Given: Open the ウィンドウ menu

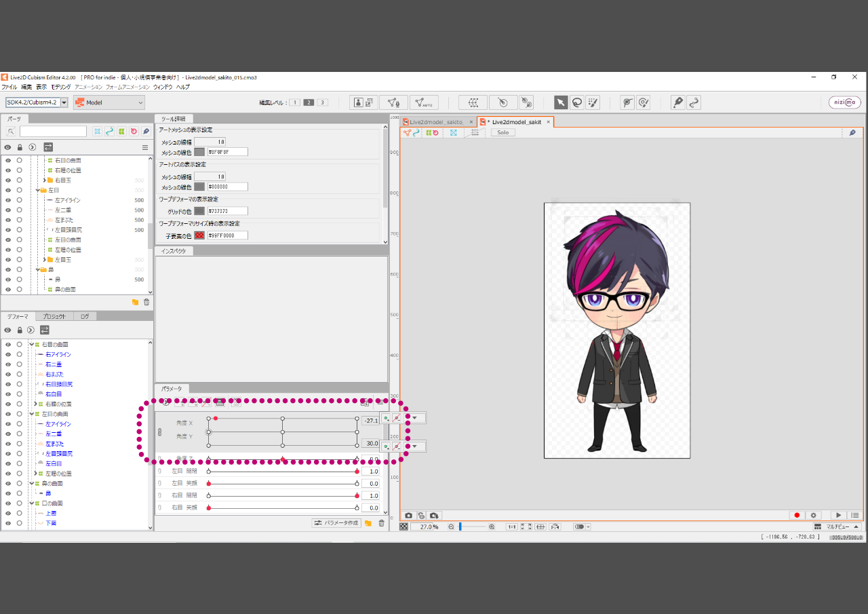Looking at the screenshot, I should click(163, 87).
